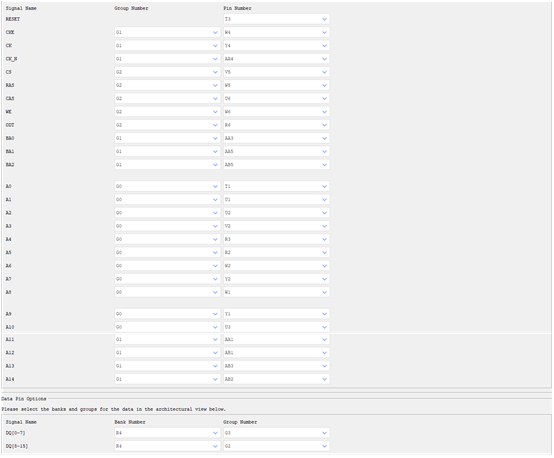Image resolution: width=554 pixels, height=458 pixels.
Task: Expand the A8 Pin Number dropdown
Action: click(276, 293)
